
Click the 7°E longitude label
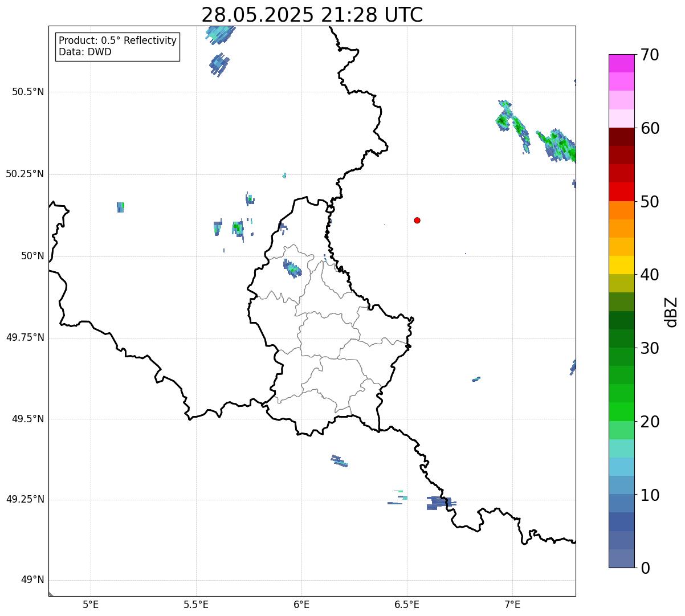pos(512,604)
